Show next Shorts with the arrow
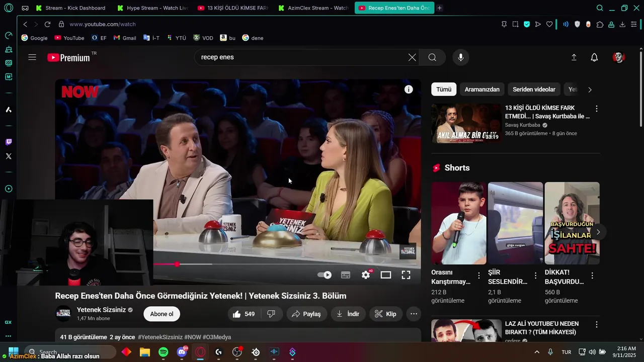This screenshot has width=644, height=362. coord(598,232)
